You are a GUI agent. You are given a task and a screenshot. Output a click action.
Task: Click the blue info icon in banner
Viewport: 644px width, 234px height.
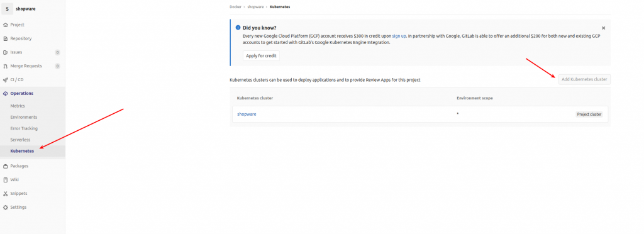point(238,28)
